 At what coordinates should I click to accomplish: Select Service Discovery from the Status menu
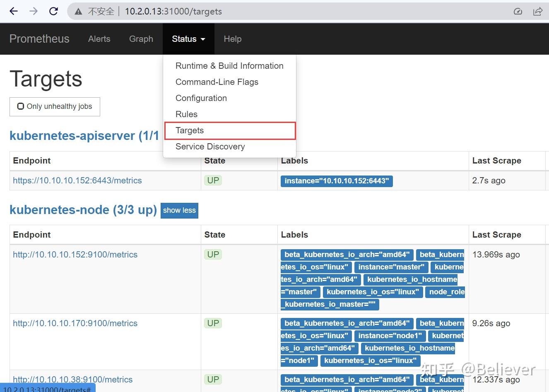(x=210, y=146)
